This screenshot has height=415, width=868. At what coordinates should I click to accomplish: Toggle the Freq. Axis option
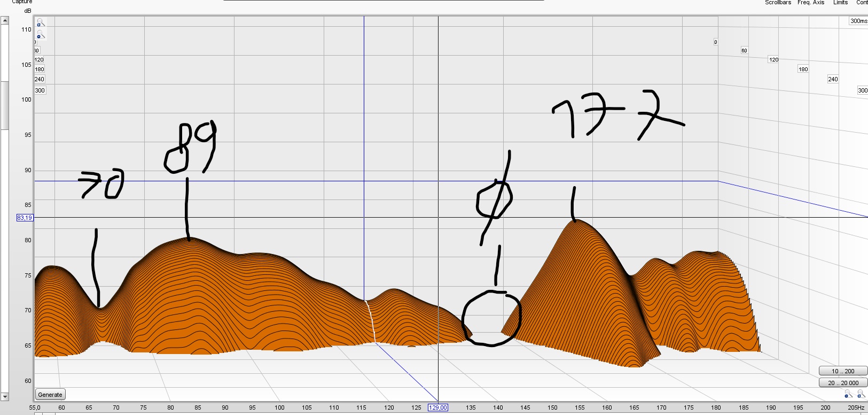pyautogui.click(x=810, y=3)
